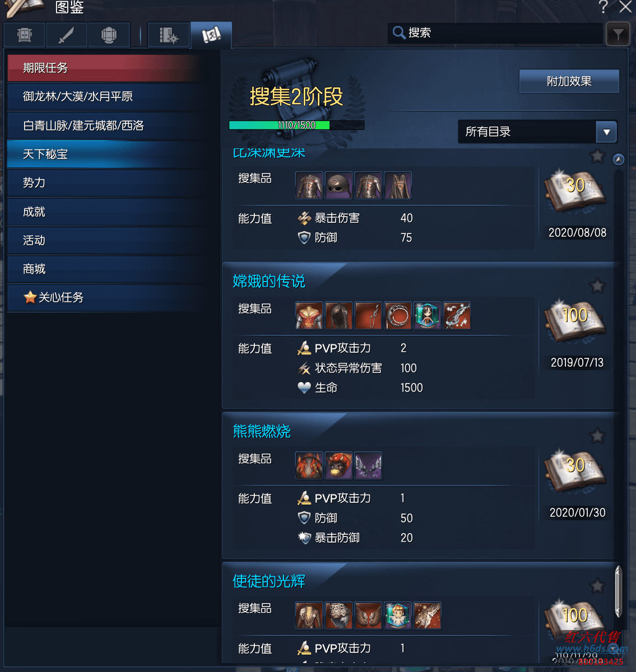Click the 1110/1500 collection progress bar
636x672 pixels.
point(296,125)
